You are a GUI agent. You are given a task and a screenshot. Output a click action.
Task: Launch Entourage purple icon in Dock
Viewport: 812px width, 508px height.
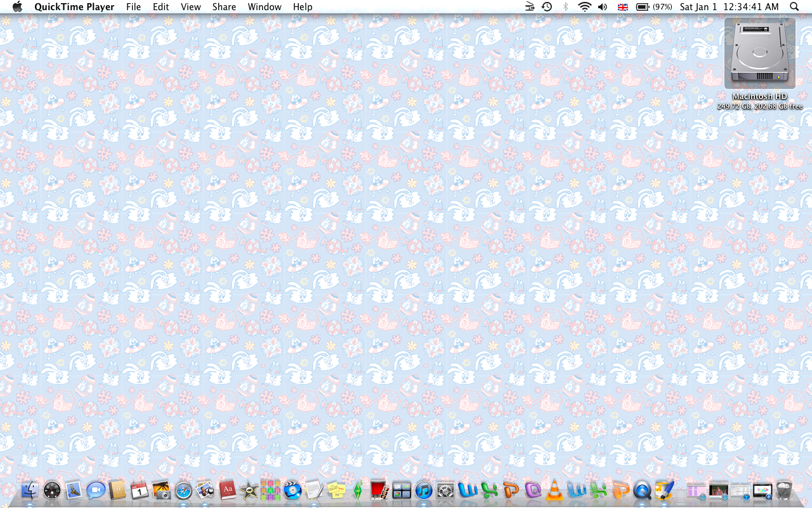533,490
